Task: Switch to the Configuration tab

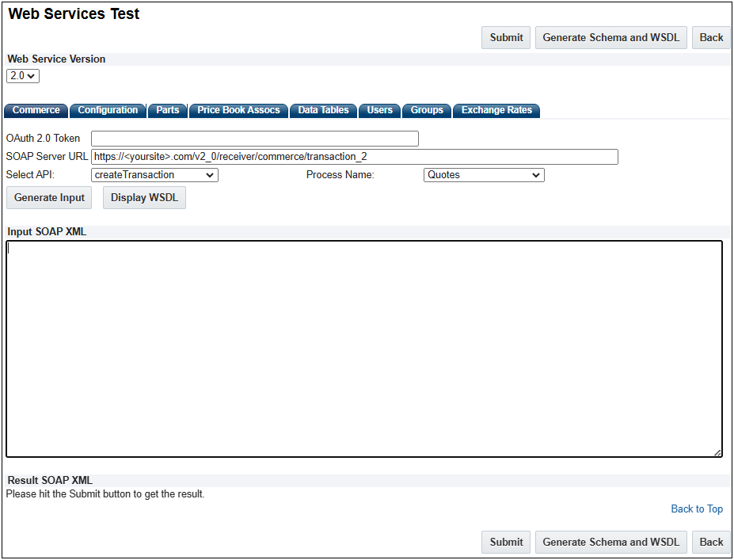Action: 108,110
